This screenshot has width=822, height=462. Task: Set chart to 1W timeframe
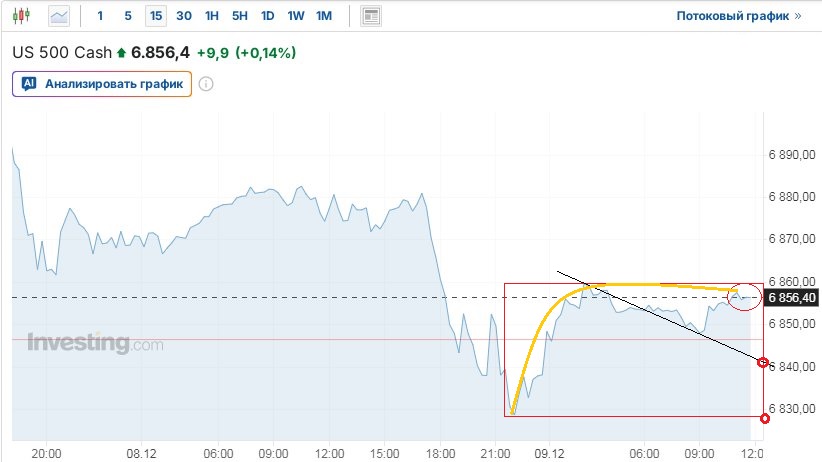point(296,16)
